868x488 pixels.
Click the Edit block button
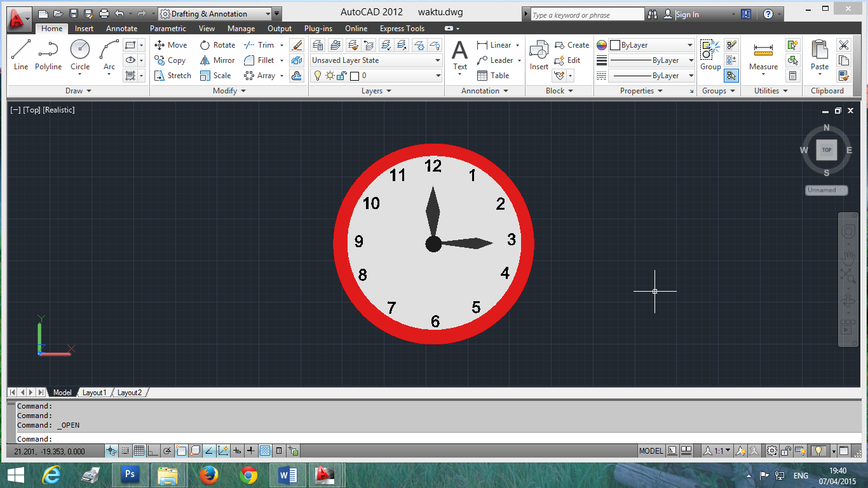tap(567, 60)
